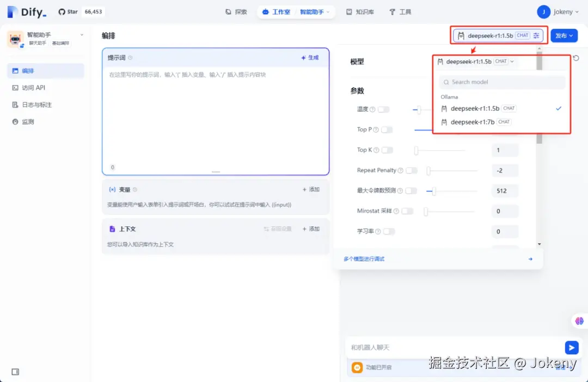
Task: Open the jokeny account dropdown chevron
Action: pos(577,12)
